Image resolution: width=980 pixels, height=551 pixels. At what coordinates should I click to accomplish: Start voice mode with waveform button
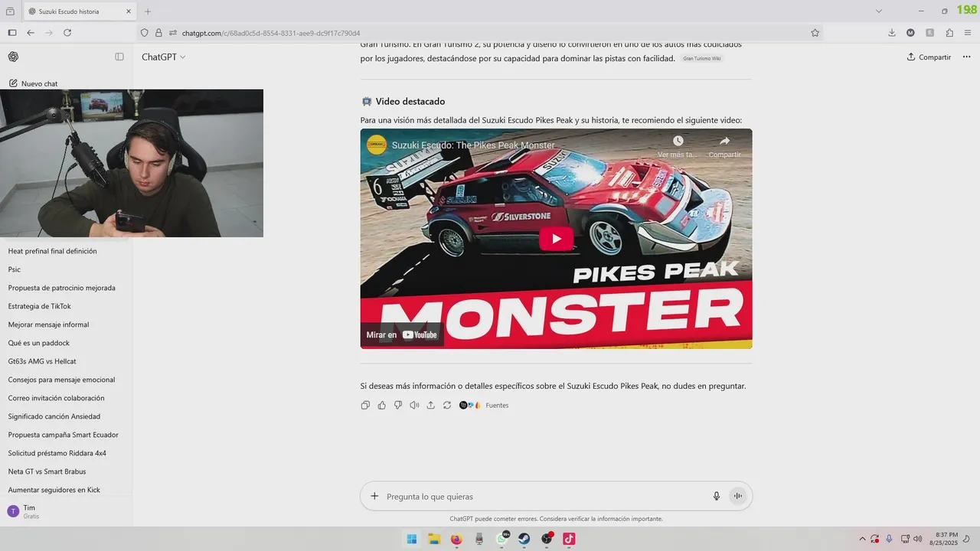click(738, 496)
